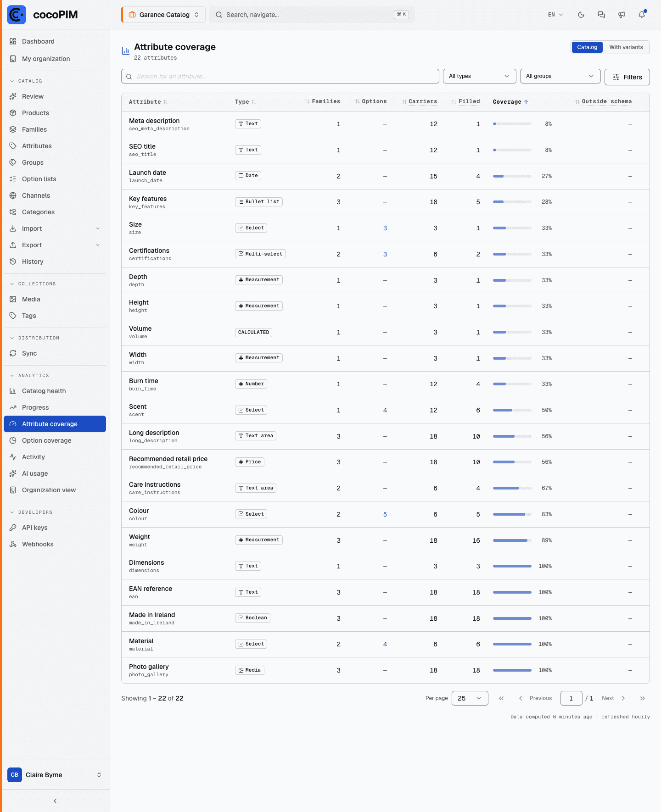661x812 pixels.
Task: Click the Dashboard sidebar icon
Action: pyautogui.click(x=13, y=41)
